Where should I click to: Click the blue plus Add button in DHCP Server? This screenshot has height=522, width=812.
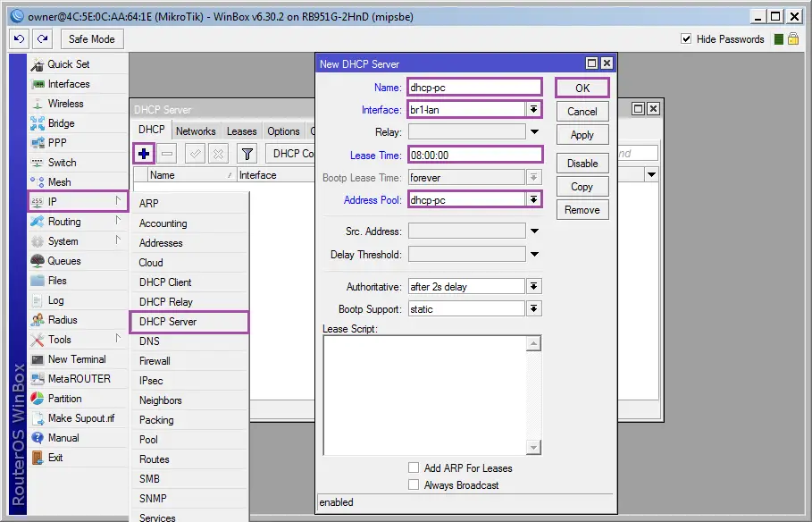(144, 154)
